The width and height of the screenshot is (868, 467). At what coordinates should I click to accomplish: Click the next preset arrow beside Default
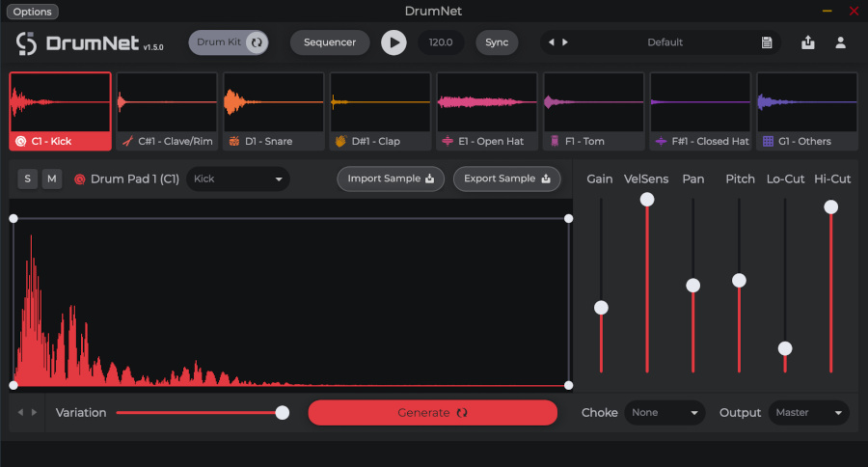tap(565, 42)
